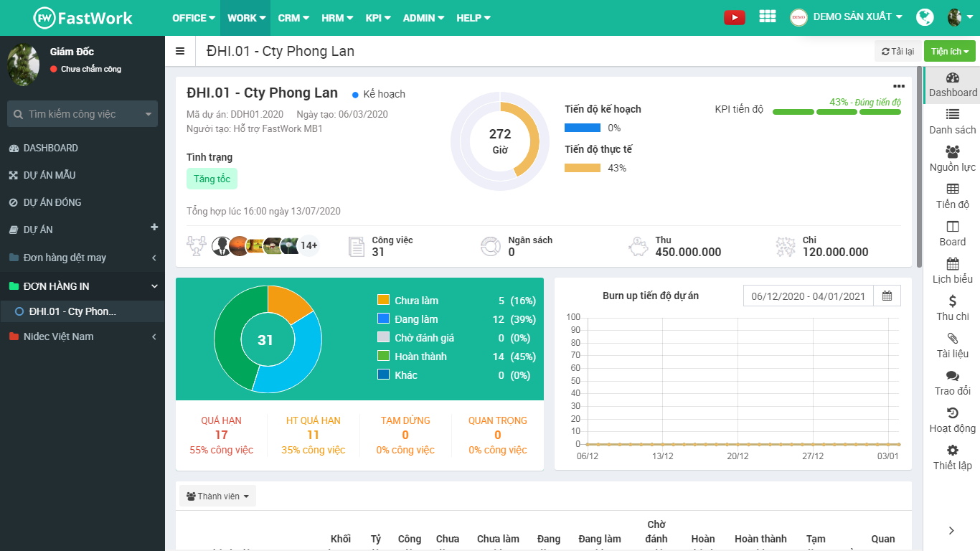Click the Tăng tốc status badge
Viewport: 980px width, 551px height.
(x=212, y=179)
